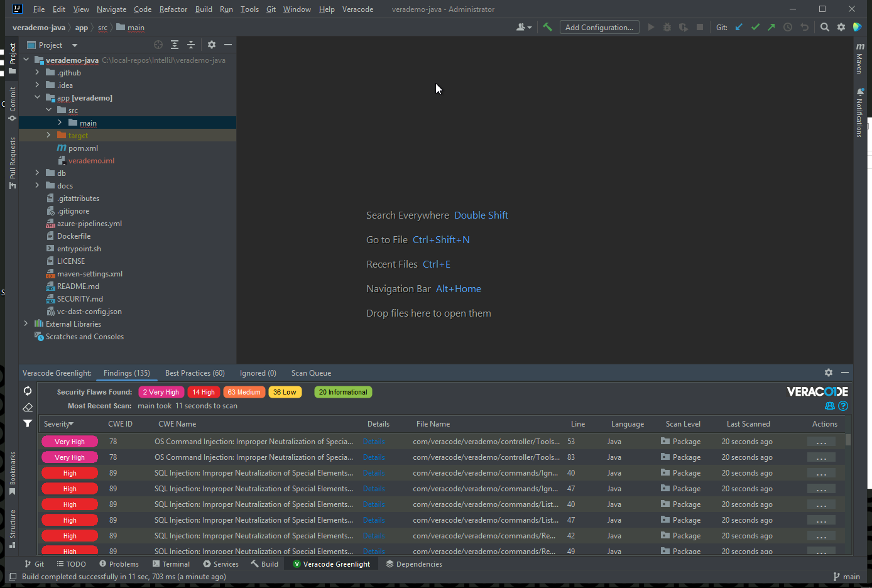Click the Git Rollback icon
This screenshot has height=588, width=872.
tap(804, 27)
